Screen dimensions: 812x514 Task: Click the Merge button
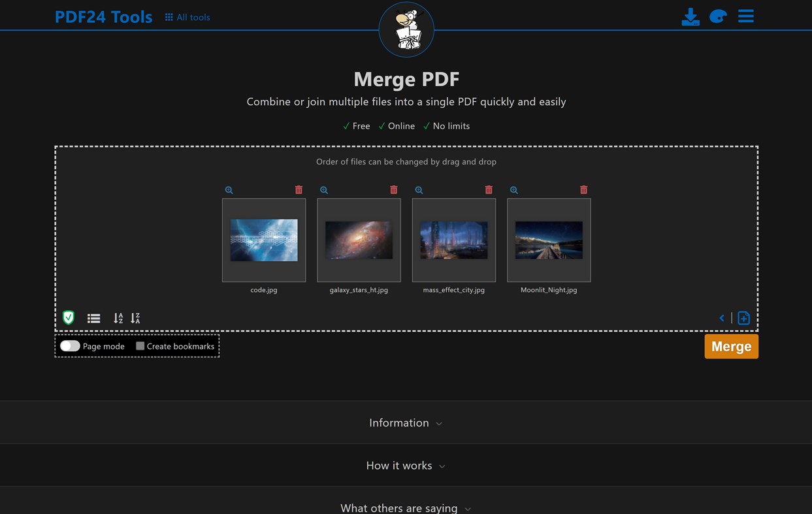pyautogui.click(x=731, y=346)
